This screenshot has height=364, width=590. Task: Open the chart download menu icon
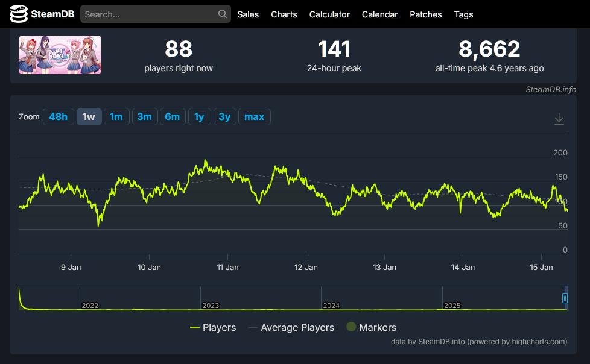(559, 119)
